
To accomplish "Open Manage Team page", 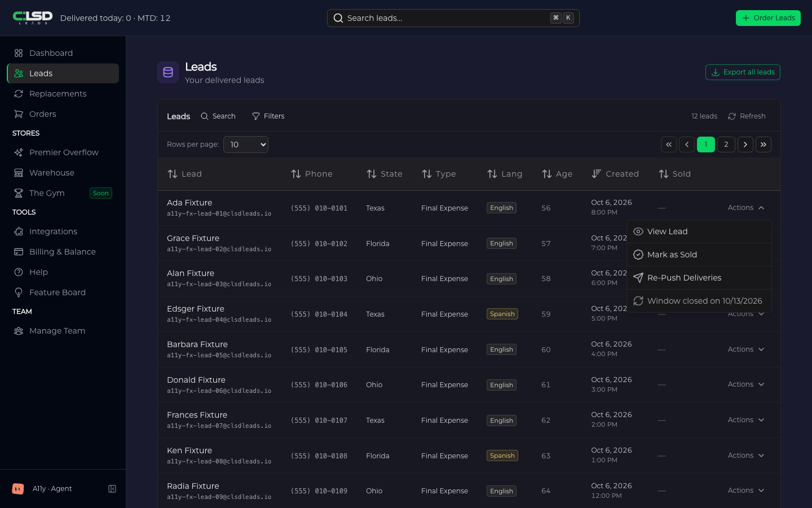I will (x=63, y=331).
